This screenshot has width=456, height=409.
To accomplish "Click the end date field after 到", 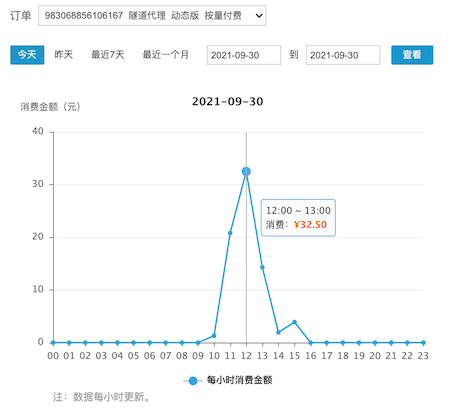I will pos(343,55).
